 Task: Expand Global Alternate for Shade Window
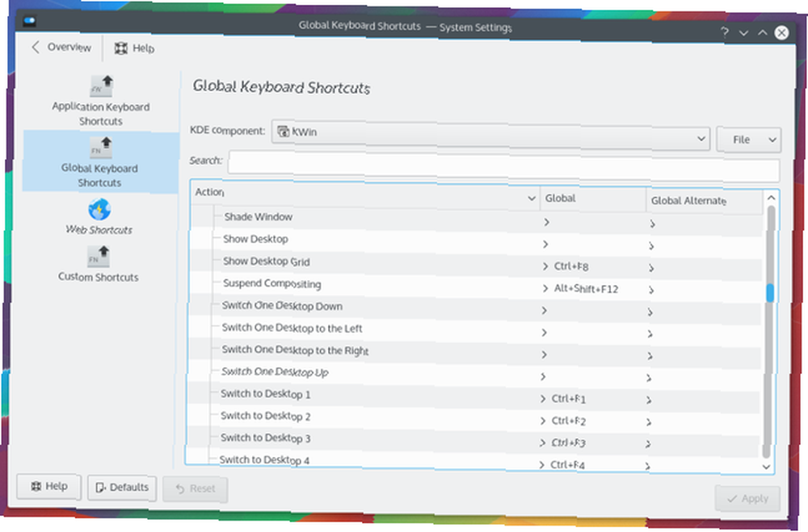pos(652,224)
